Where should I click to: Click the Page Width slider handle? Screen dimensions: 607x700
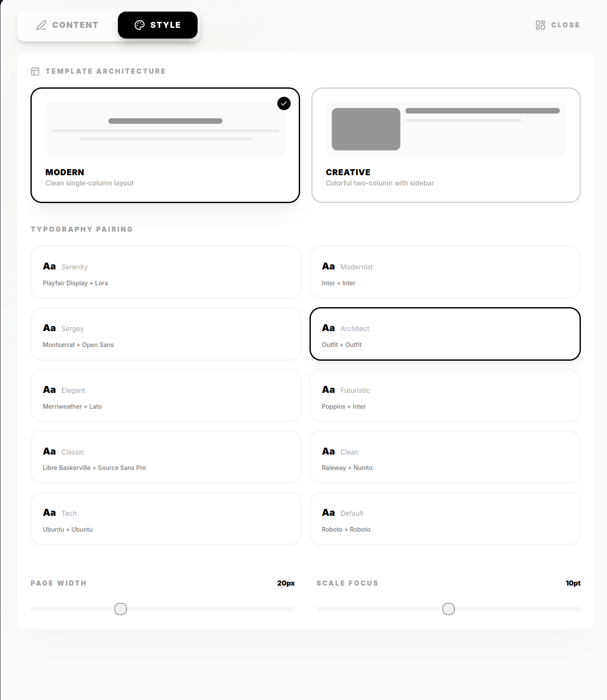pos(120,609)
